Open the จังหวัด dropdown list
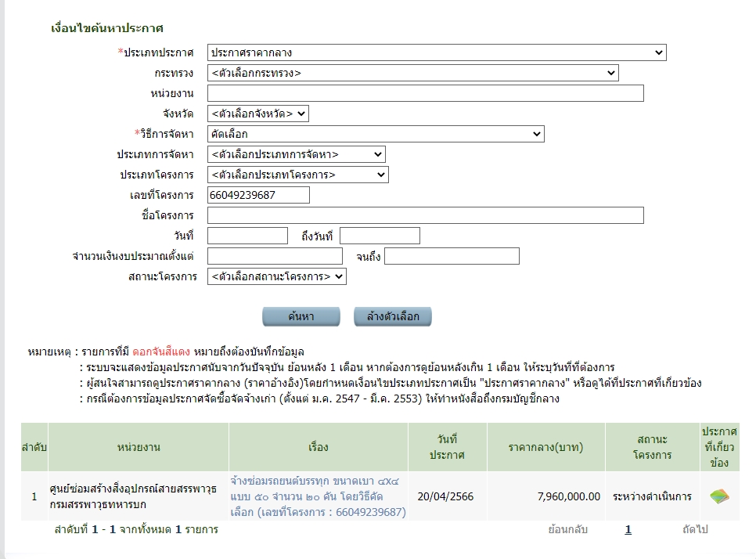The height and width of the screenshot is (559, 756). pos(258,114)
